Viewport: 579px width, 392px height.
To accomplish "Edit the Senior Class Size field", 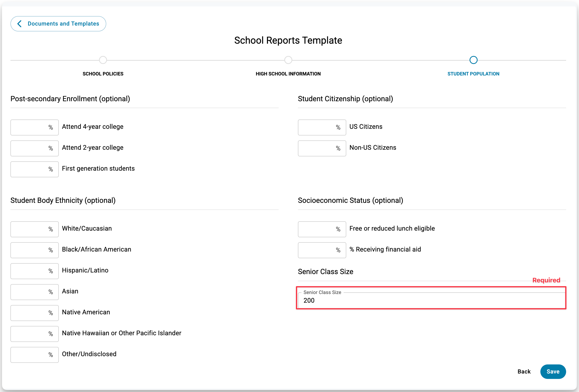I will [x=431, y=300].
